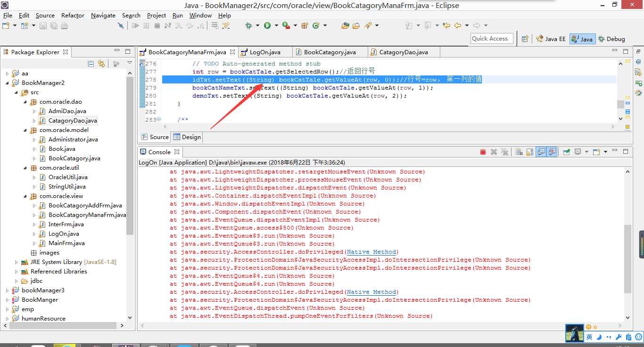Switch to the Source tab

155,137
